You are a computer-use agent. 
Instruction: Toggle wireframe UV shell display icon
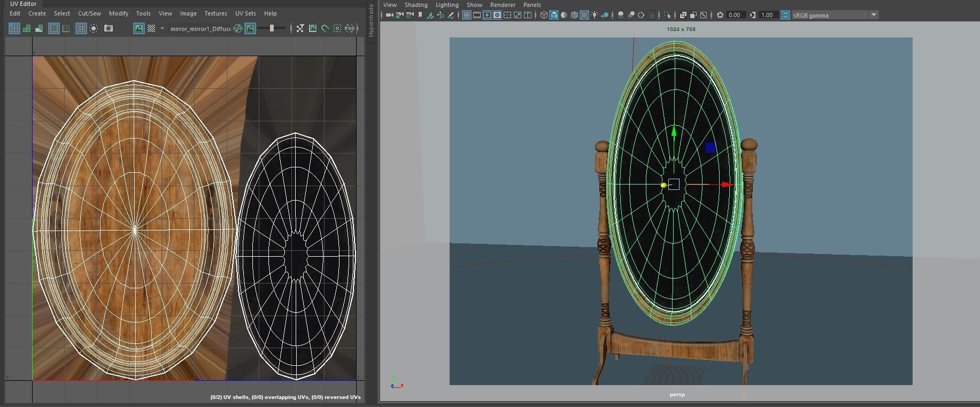[15, 28]
